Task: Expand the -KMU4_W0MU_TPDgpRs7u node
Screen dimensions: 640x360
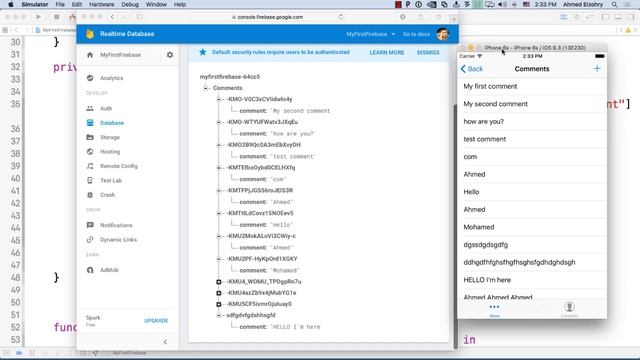Action: coord(219,282)
